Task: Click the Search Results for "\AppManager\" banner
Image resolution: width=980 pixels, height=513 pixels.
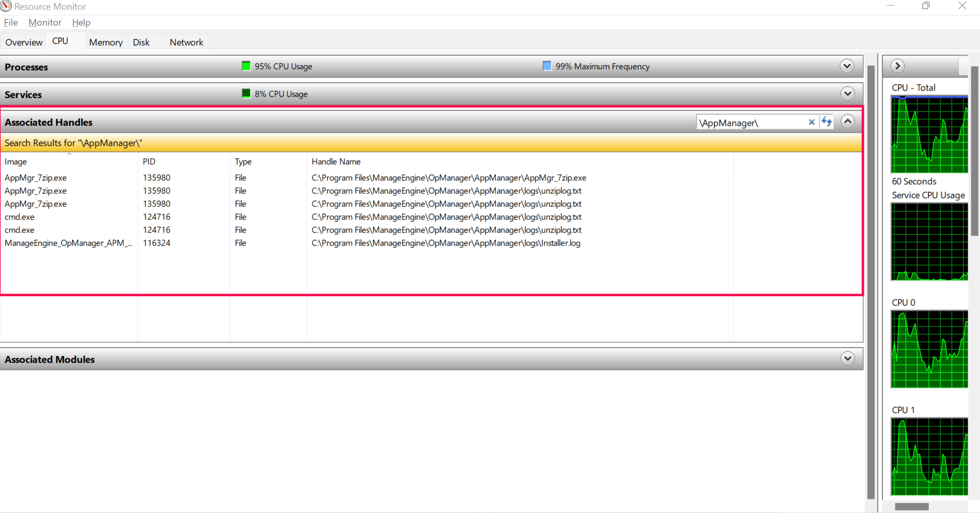Action: (431, 143)
